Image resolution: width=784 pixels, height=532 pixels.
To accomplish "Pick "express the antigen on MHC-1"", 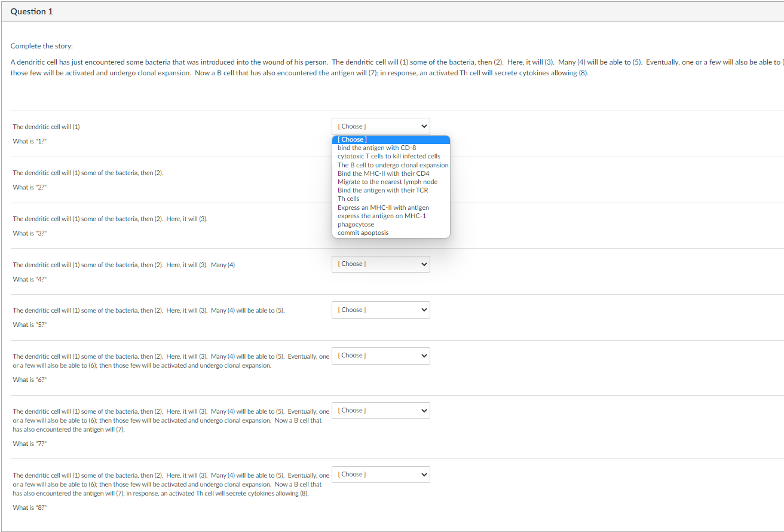I will tap(391, 216).
